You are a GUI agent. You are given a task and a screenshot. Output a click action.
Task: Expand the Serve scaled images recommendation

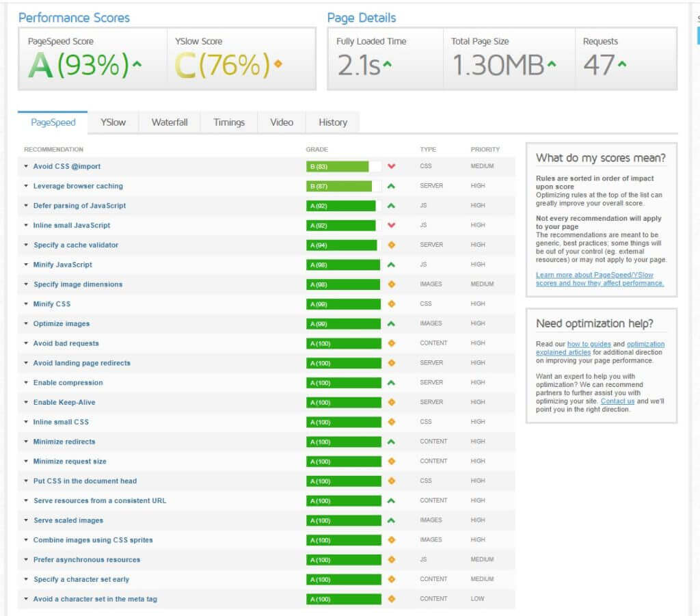pyautogui.click(x=68, y=521)
